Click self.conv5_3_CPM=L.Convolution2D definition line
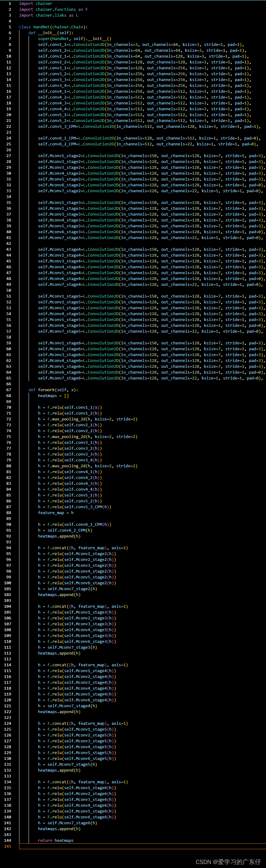 pos(149,126)
